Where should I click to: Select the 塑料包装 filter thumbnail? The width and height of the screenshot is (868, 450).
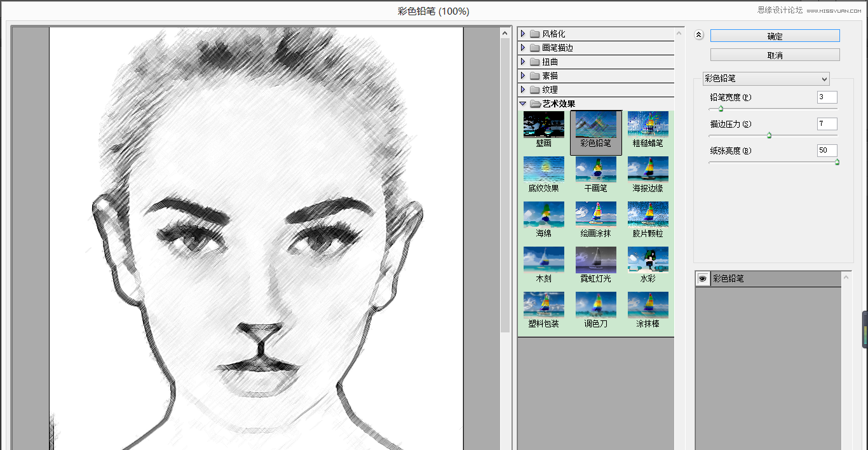tap(543, 304)
